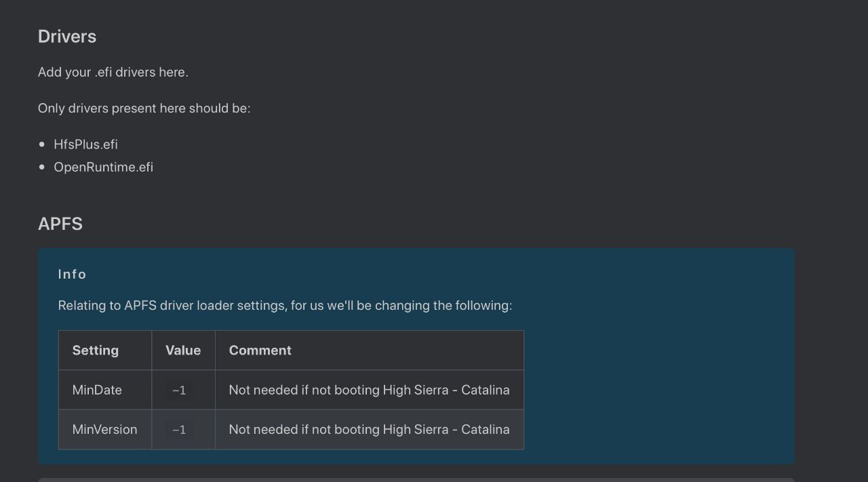Click the bullet before OpenRuntime.efi
868x482 pixels.
pyautogui.click(x=42, y=167)
